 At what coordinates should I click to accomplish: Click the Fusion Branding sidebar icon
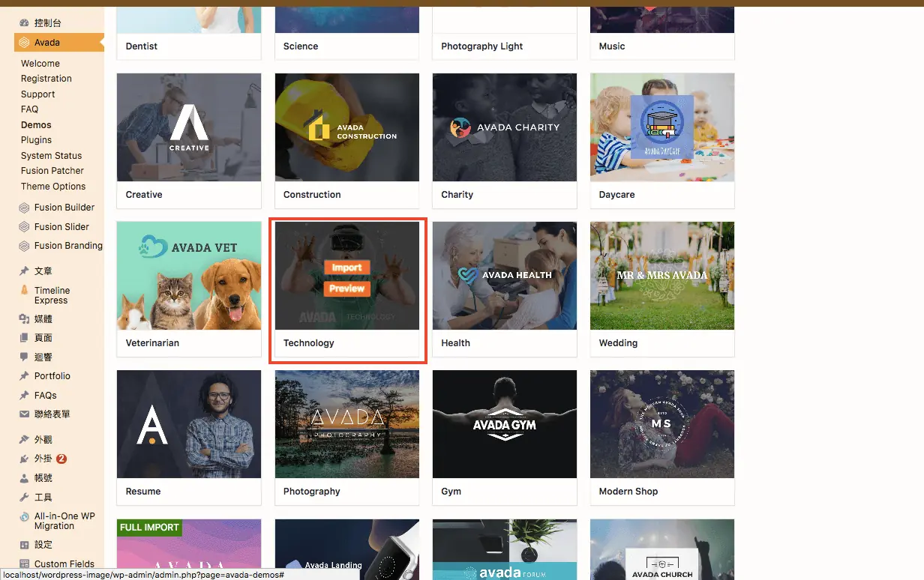click(x=25, y=246)
